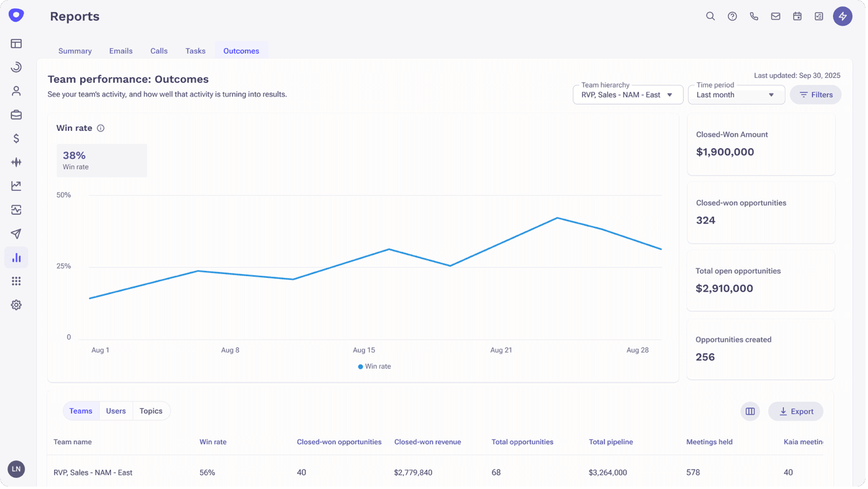Export the team table data
868x489 pixels.
(796, 411)
